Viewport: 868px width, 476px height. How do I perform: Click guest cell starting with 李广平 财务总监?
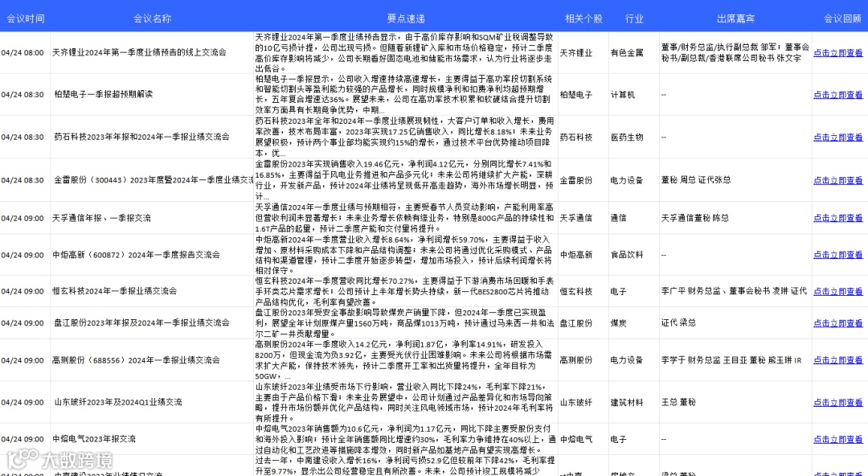(734, 291)
